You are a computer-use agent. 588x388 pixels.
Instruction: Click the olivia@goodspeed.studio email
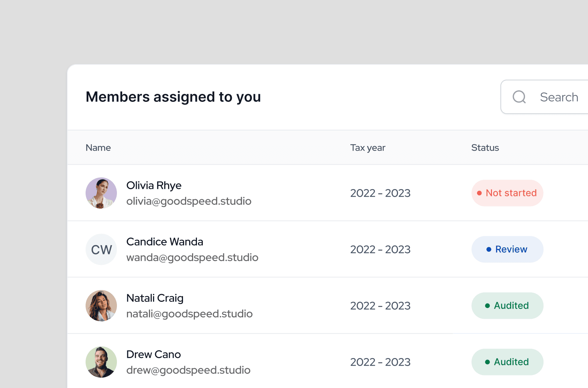pos(189,201)
